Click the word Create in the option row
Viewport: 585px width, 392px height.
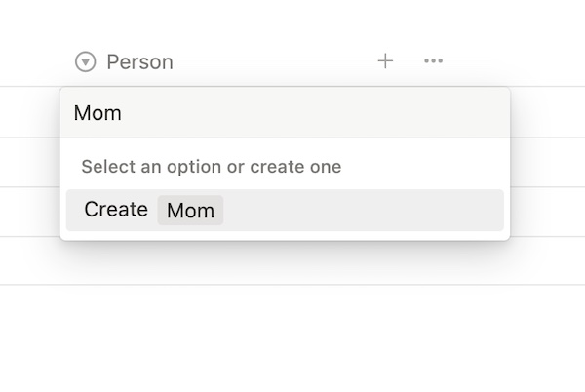tap(116, 209)
